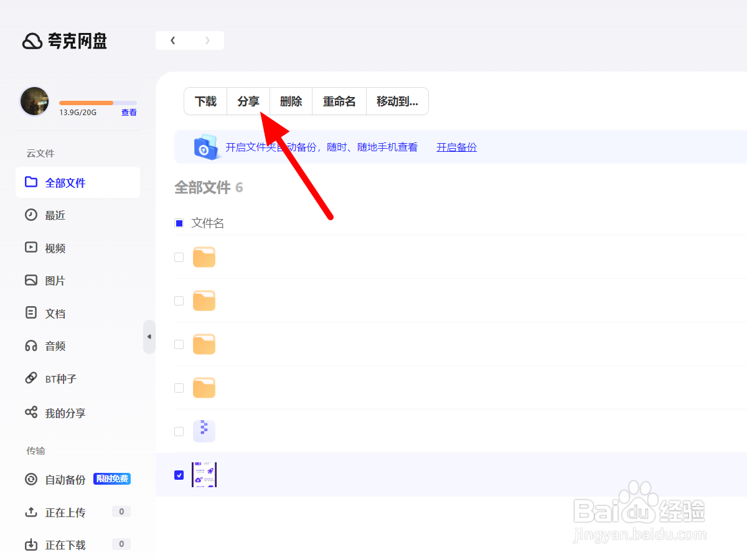Click the folder icon beside 全部文件
Image resolution: width=747 pixels, height=560 pixels.
31,182
